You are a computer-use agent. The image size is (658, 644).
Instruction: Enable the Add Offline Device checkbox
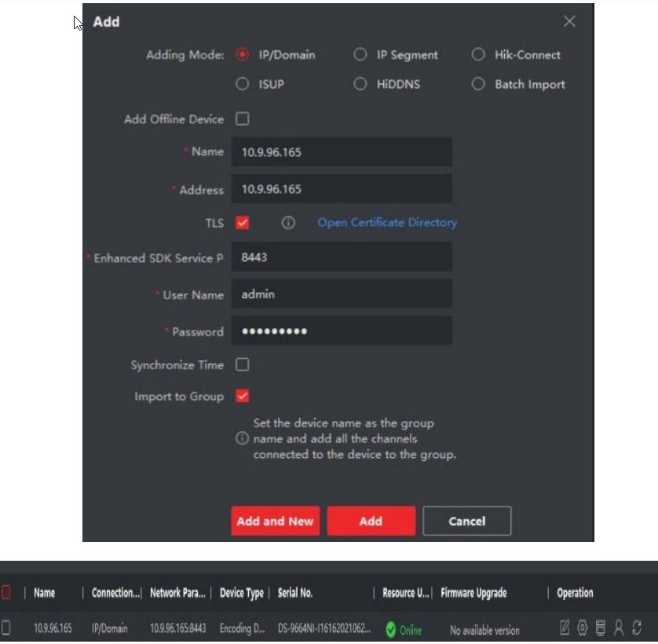(x=243, y=119)
